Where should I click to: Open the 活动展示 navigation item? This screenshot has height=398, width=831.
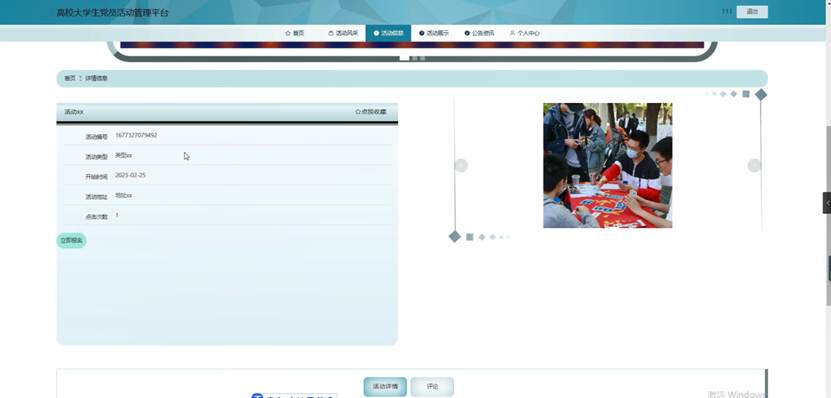(x=434, y=33)
